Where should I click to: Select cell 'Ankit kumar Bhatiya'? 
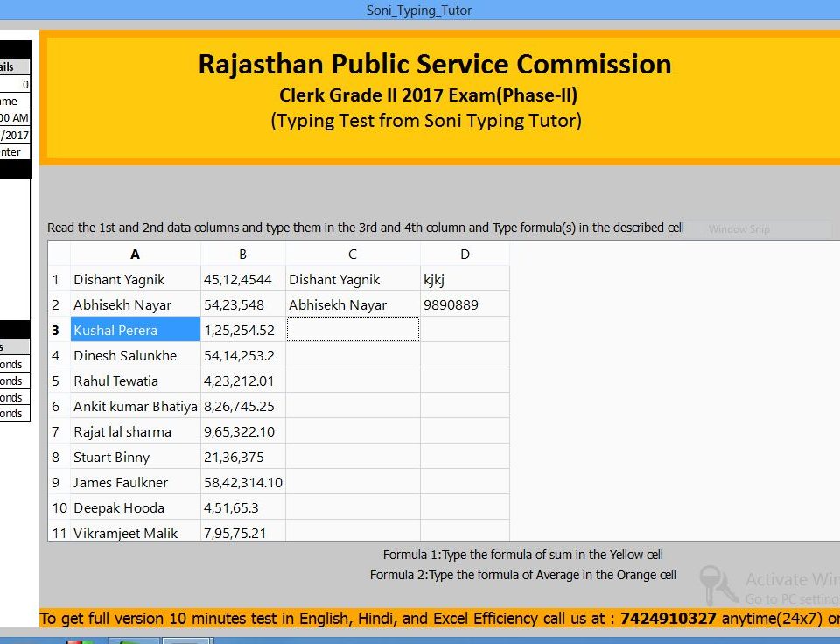point(136,406)
